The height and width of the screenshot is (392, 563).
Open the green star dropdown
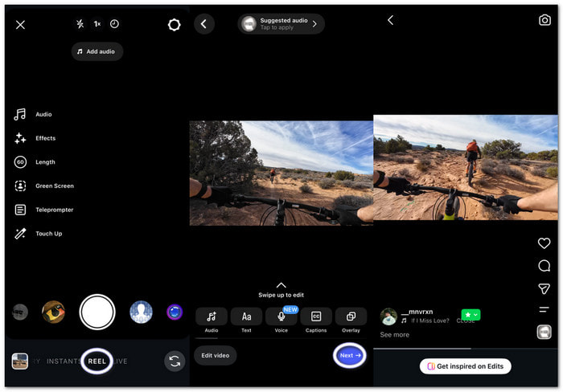[x=471, y=315]
